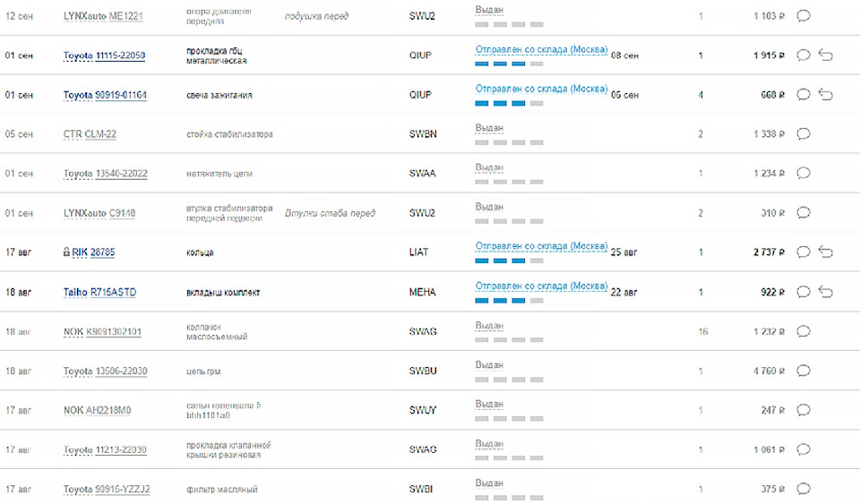Open comment bubble for Toyota 11115-22050 order
This screenshot has width=860, height=504.
(804, 56)
